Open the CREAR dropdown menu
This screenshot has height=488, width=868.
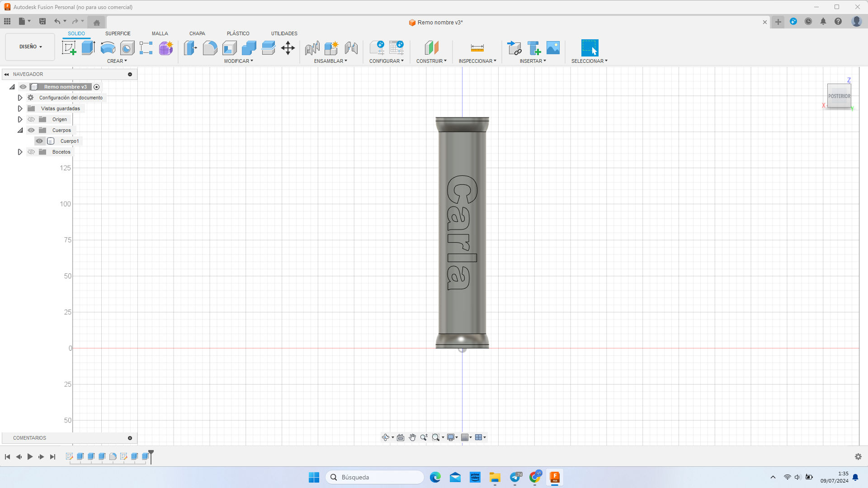117,61
